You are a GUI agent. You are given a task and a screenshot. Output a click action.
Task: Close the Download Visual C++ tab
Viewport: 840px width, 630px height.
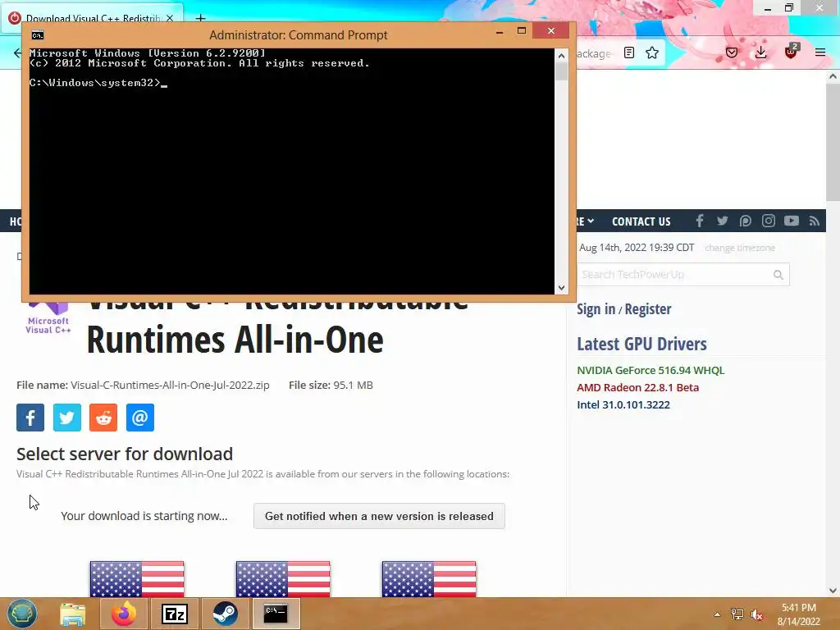(x=169, y=18)
